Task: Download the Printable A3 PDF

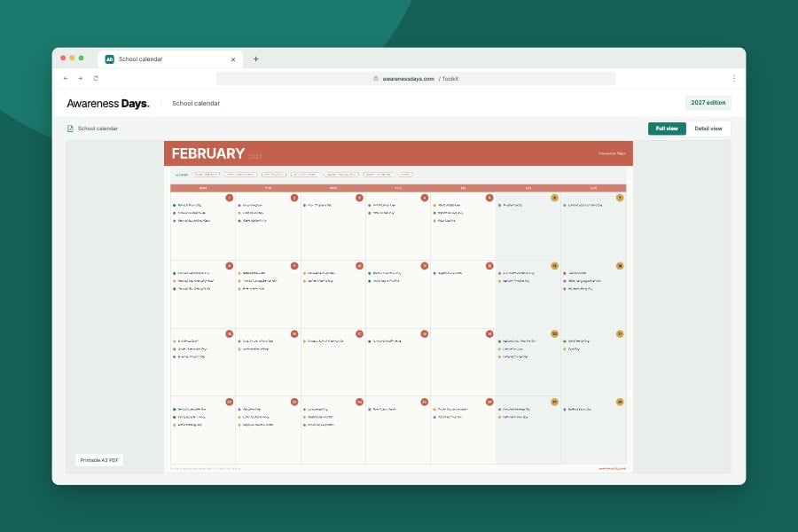Action: pos(99,460)
